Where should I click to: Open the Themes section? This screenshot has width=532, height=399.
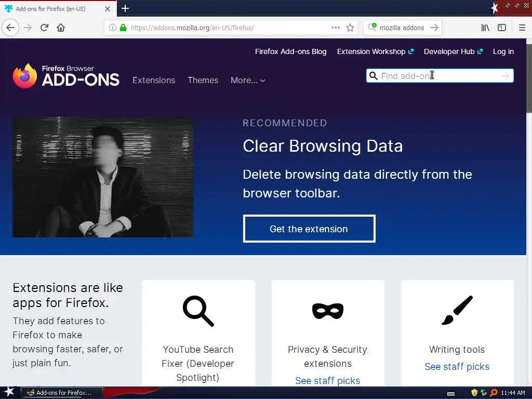click(203, 80)
